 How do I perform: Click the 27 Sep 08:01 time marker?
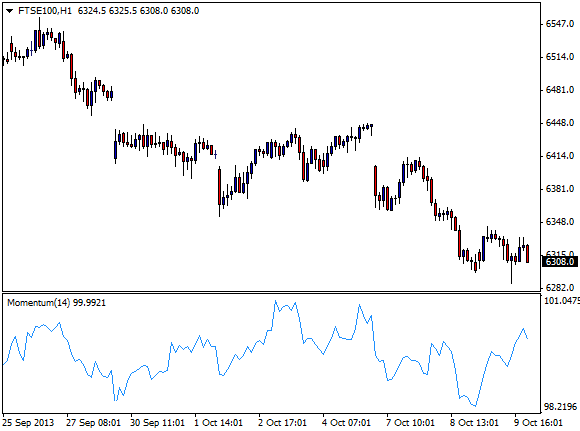point(94,422)
